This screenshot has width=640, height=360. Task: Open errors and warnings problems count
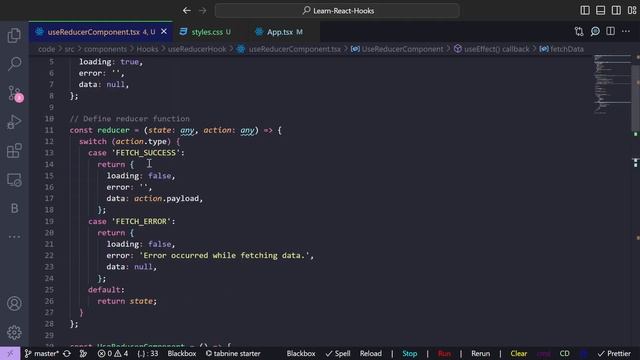pyautogui.click(x=113, y=353)
